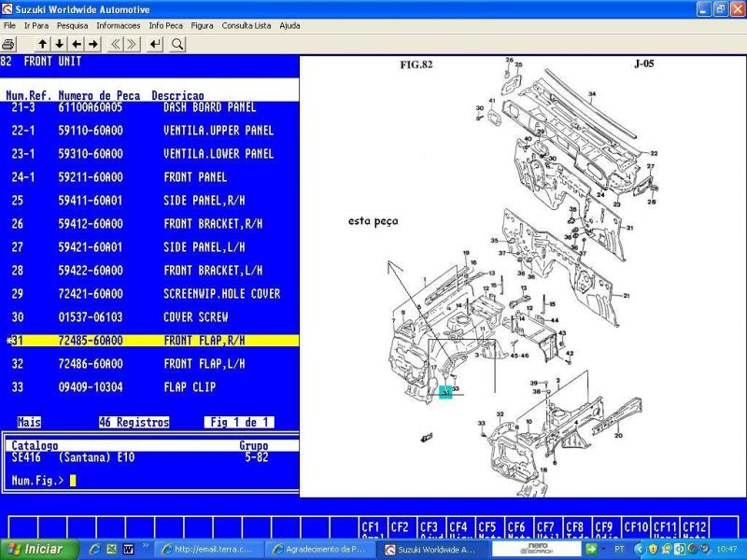
Task: Open the Ajuda menu
Action: 289,26
